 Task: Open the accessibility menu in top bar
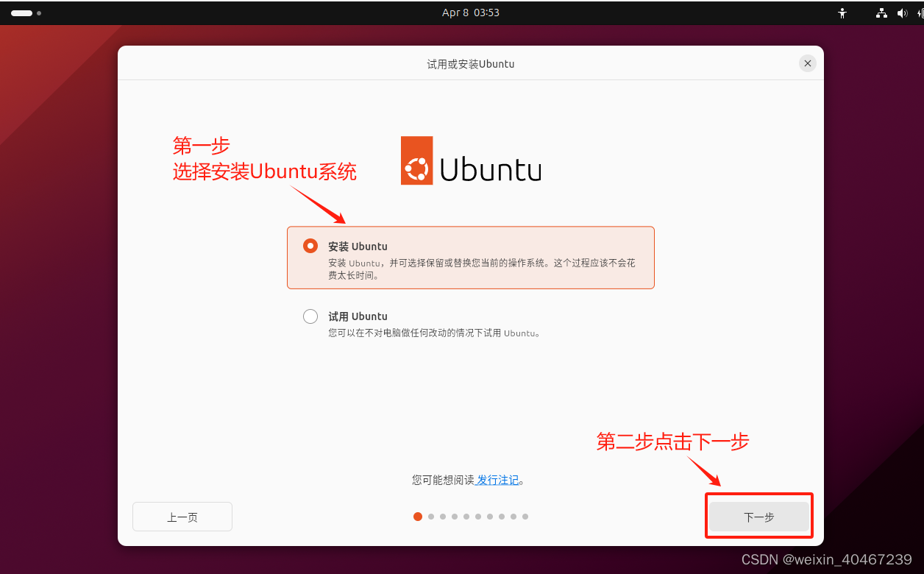click(x=842, y=13)
